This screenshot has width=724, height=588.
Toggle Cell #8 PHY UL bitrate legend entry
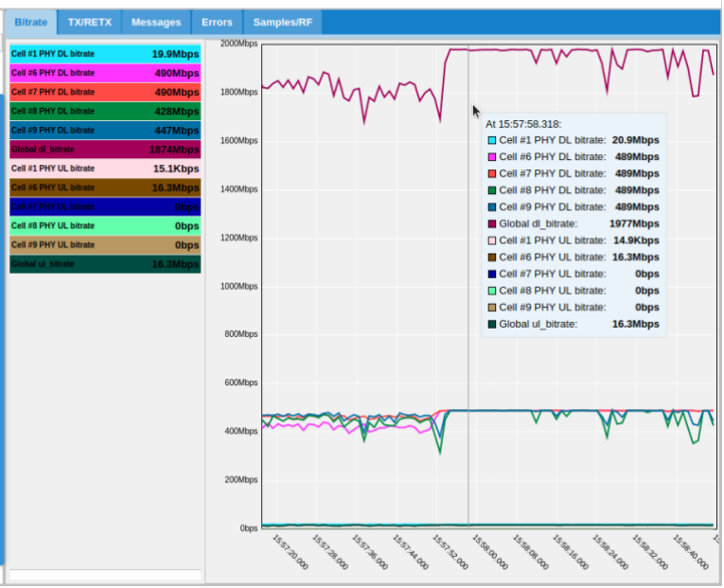[105, 226]
